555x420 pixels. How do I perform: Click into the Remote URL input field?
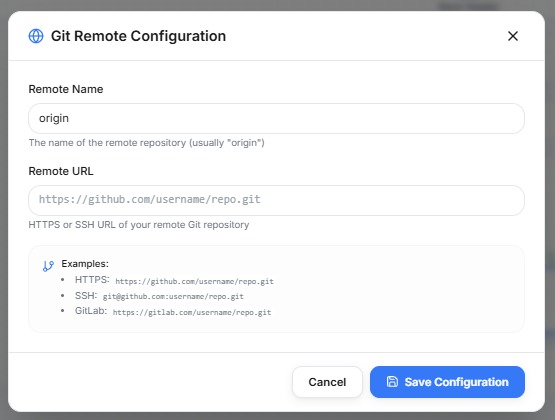[x=276, y=200]
